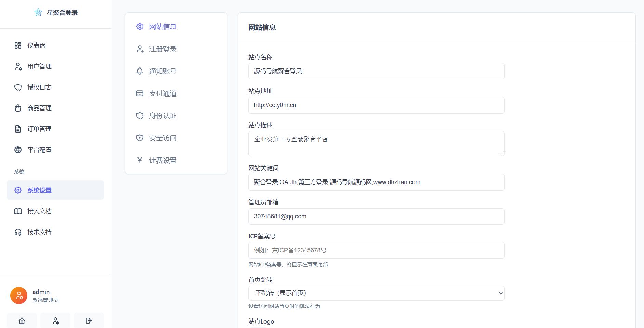
Task: Switch to the 支付通道 settings tab
Action: coord(162,93)
